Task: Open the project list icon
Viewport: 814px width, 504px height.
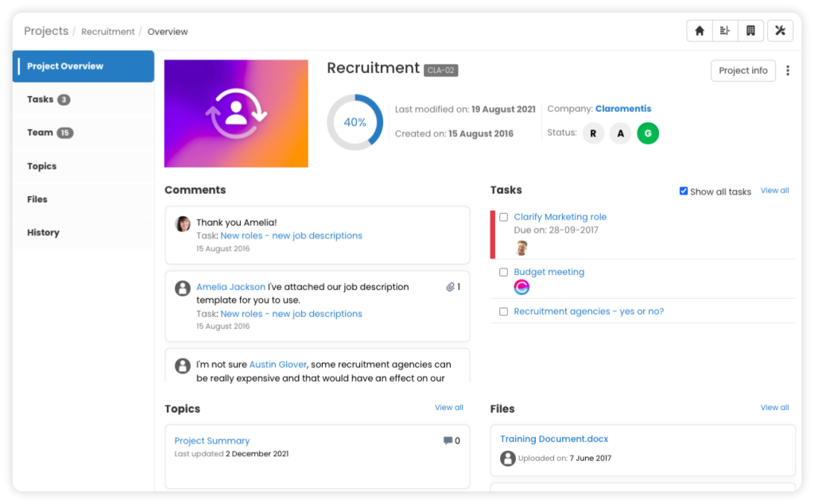Action: click(725, 30)
